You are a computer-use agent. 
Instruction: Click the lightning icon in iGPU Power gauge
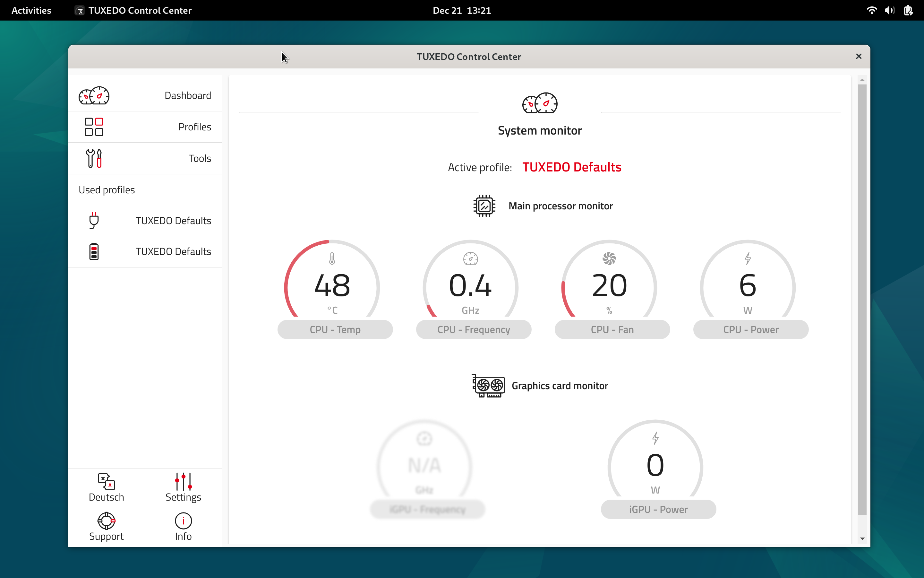[655, 438]
